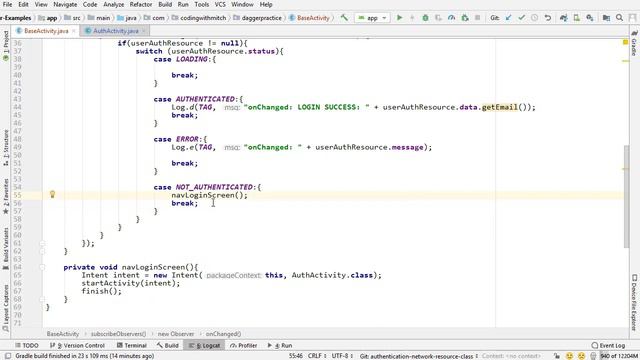
Task: Open the Analyze menu
Action: 113,4
